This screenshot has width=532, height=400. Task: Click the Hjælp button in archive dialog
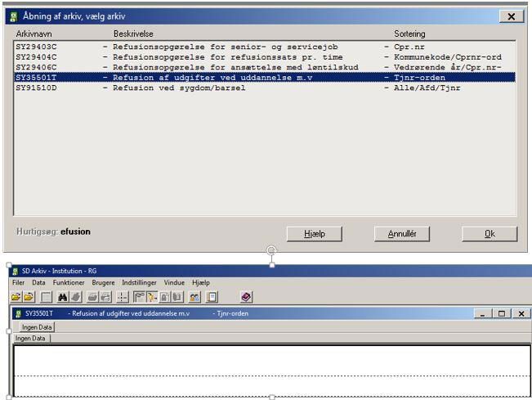pos(315,234)
